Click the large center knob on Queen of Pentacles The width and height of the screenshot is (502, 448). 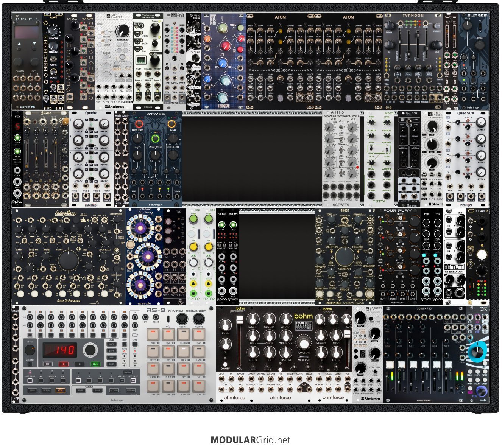click(x=68, y=260)
